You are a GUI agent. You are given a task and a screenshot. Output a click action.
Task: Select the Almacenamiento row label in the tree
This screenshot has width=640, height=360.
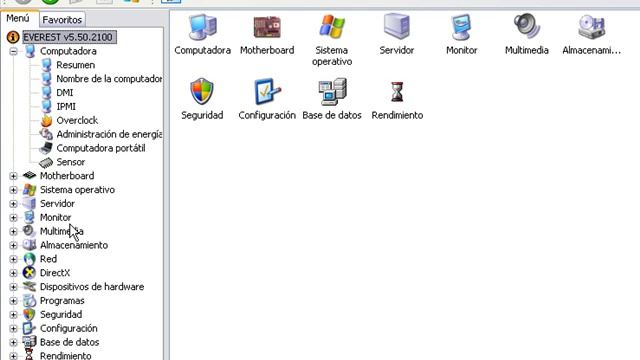point(74,245)
